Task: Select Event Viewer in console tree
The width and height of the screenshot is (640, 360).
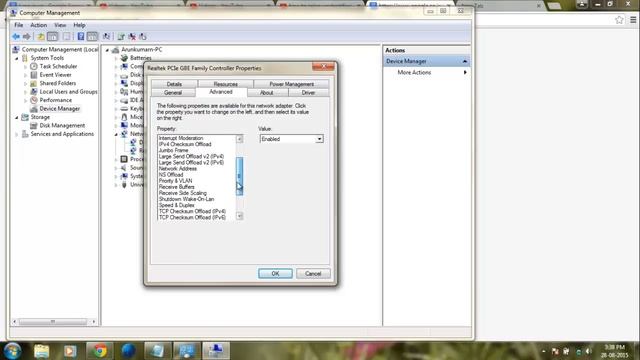Action: point(55,75)
